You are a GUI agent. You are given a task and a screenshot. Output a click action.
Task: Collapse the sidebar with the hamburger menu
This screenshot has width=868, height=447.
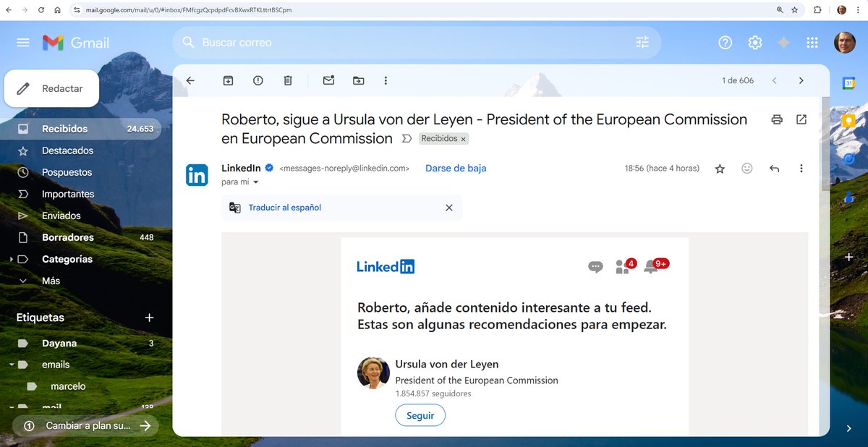[x=22, y=42]
